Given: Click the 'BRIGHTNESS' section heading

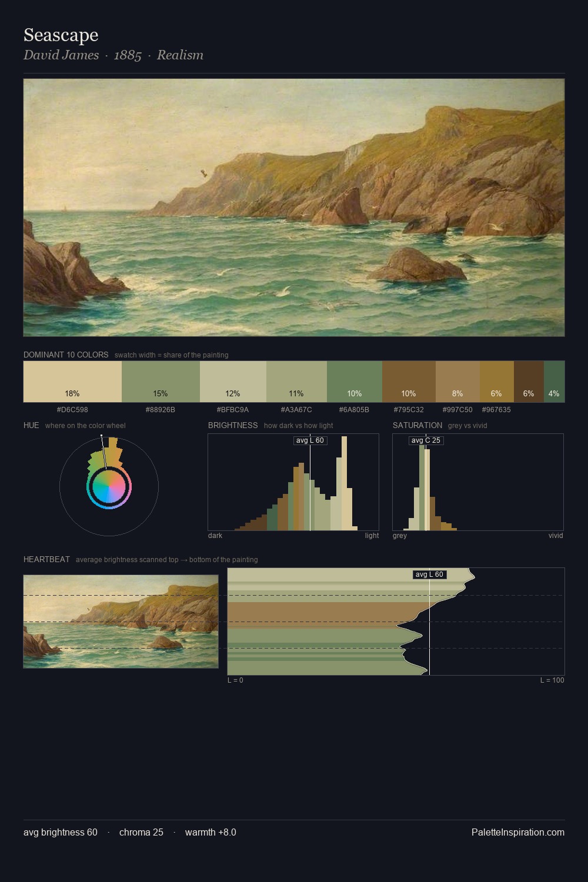Looking at the screenshot, I should coord(233,425).
